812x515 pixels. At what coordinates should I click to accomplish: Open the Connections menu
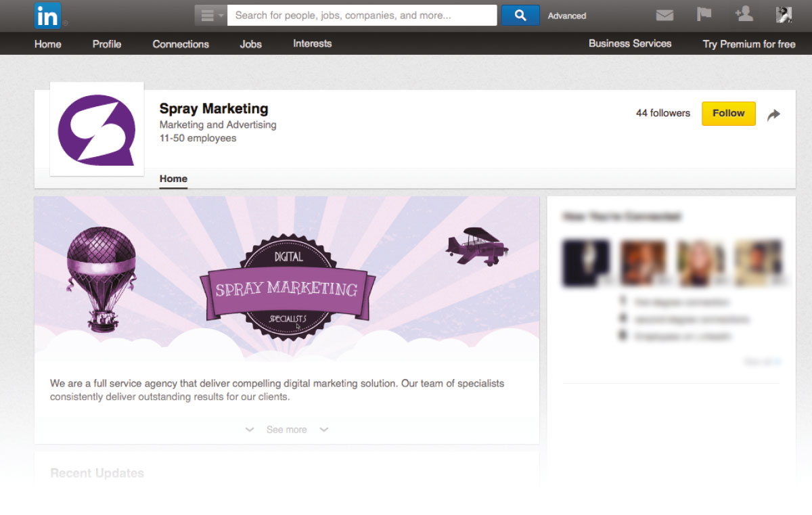tap(181, 44)
